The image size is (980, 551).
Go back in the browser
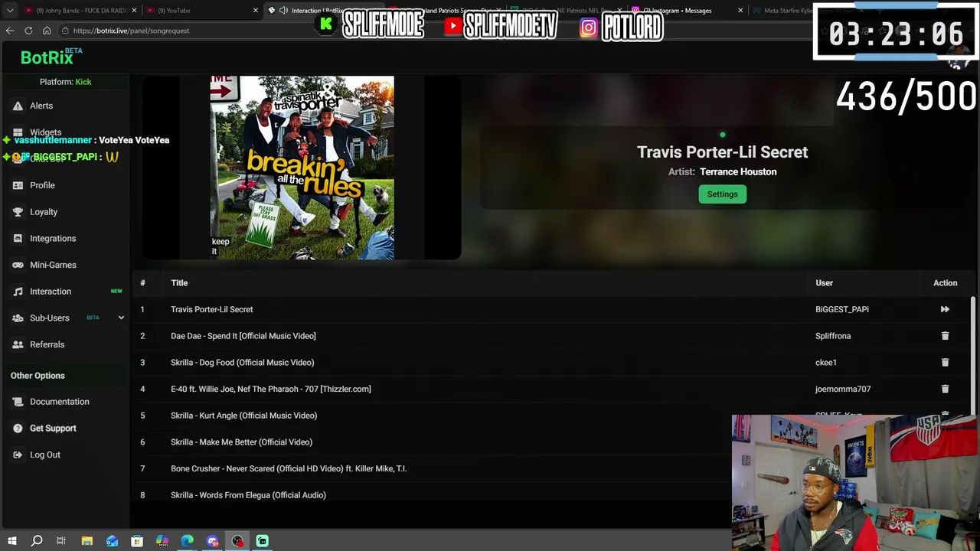pos(10,31)
